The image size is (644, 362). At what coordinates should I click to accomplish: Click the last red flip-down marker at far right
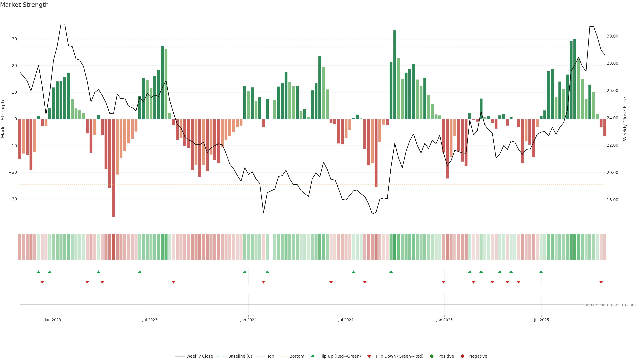[601, 282]
